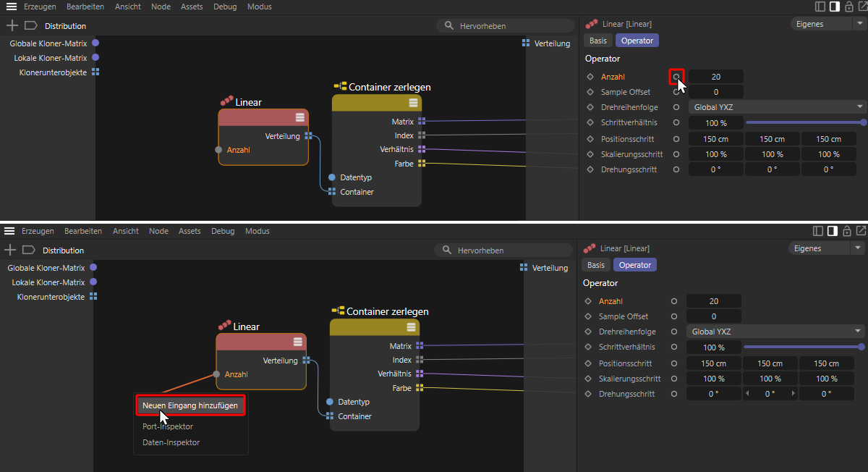The image size is (868, 472).
Task: Open the main hamburger menu in the upper menu bar
Action: pyautogui.click(x=12, y=7)
